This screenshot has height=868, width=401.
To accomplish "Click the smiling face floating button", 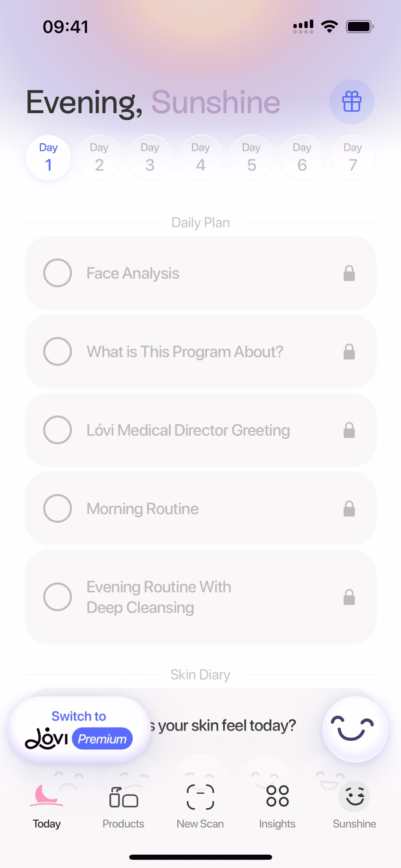I will coord(355,729).
